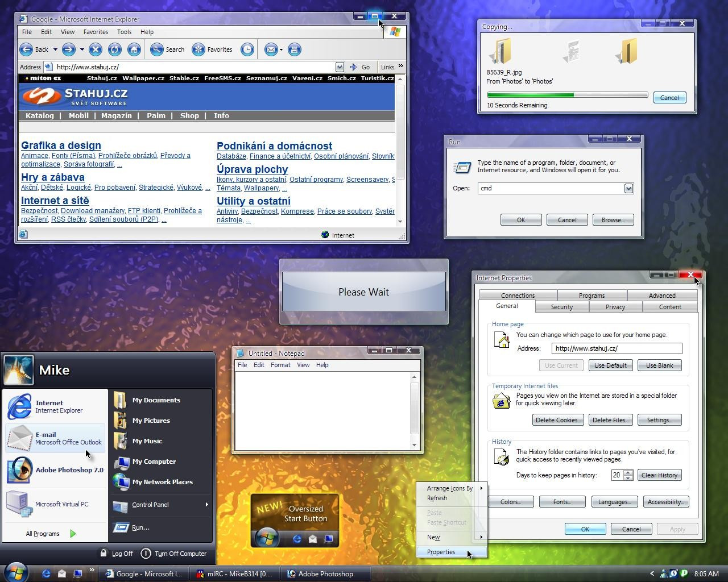Screen dimensions: 728x582
Task: Click the Back arrow icon in Internet Explorer
Action: point(26,49)
